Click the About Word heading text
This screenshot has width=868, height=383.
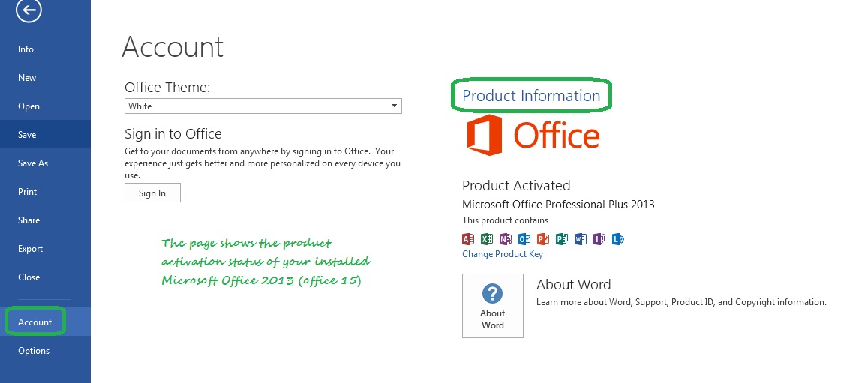pos(573,285)
